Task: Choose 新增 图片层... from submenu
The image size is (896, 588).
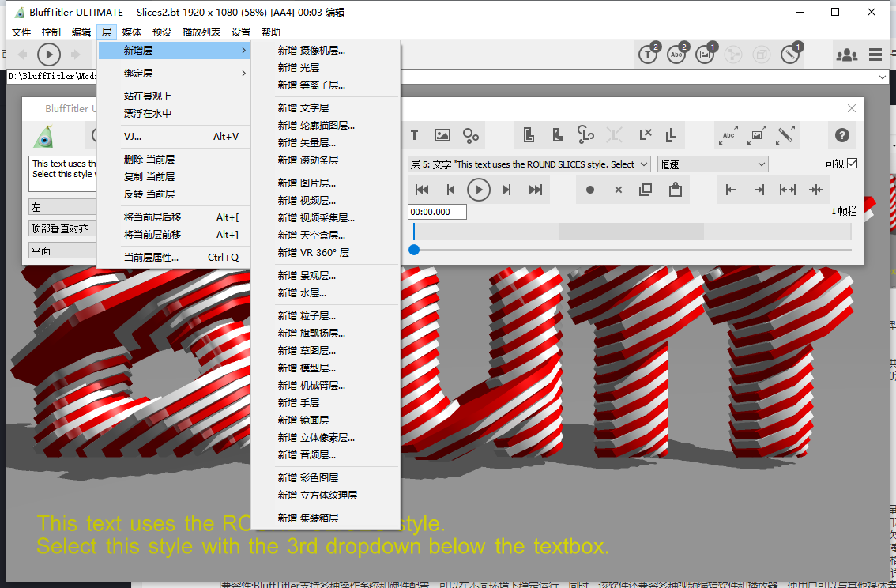Action: 326,183
